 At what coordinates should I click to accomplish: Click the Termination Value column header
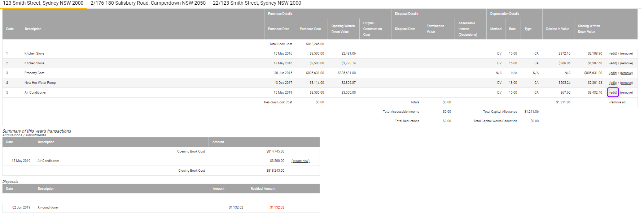(x=435, y=29)
